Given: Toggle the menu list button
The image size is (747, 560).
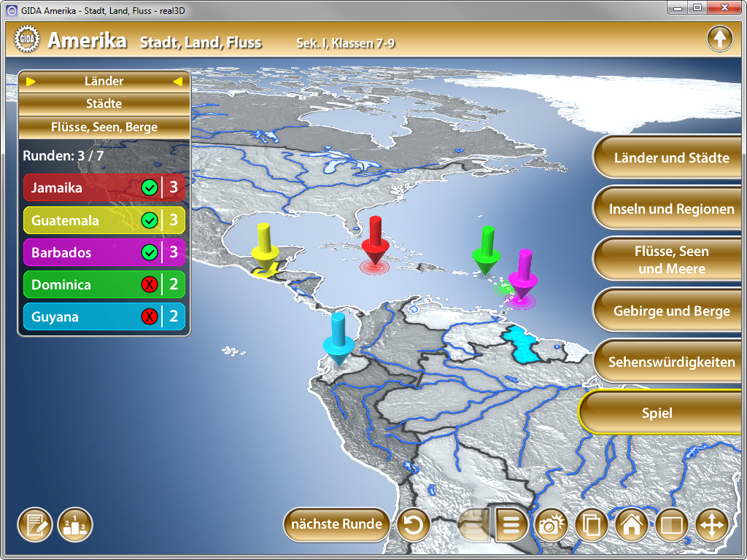Looking at the screenshot, I should [511, 525].
